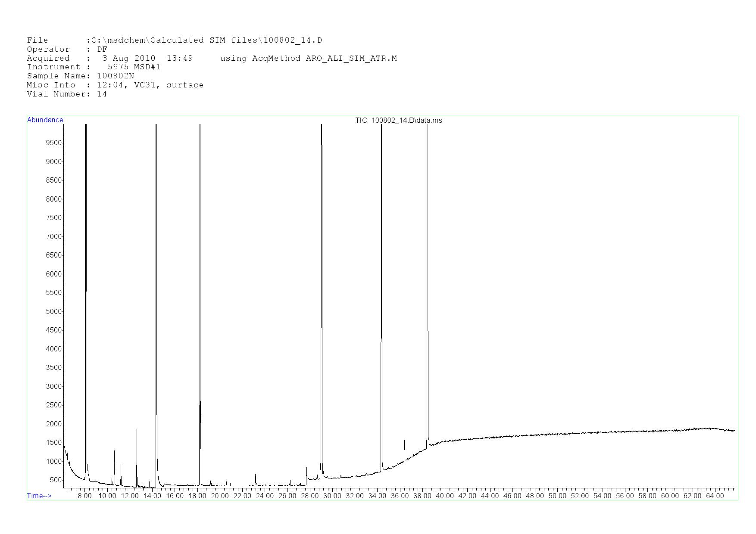756x534 pixels.
Task: Click the Time--> x-axis label
Action: pos(39,496)
